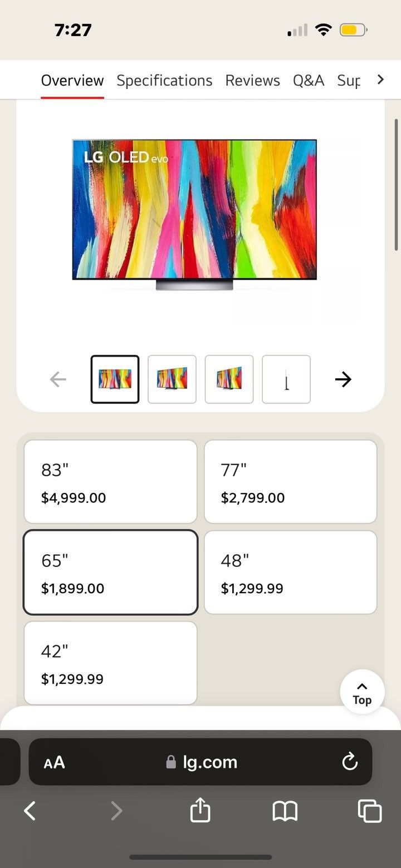Open the page text size menu

pos(53,762)
